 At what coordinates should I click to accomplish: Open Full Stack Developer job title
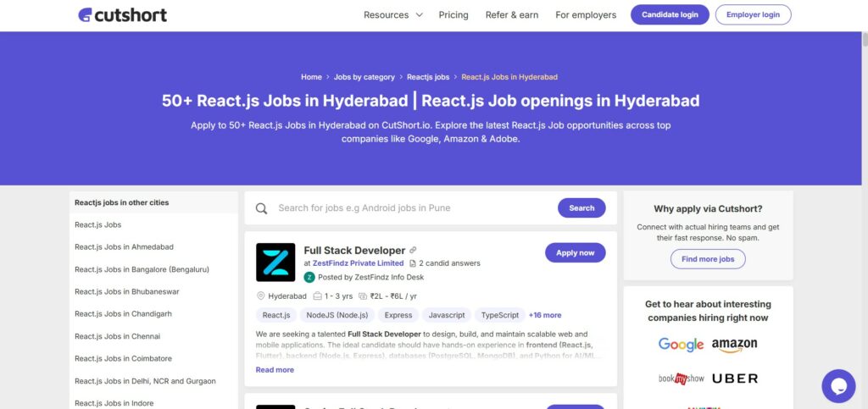point(354,251)
